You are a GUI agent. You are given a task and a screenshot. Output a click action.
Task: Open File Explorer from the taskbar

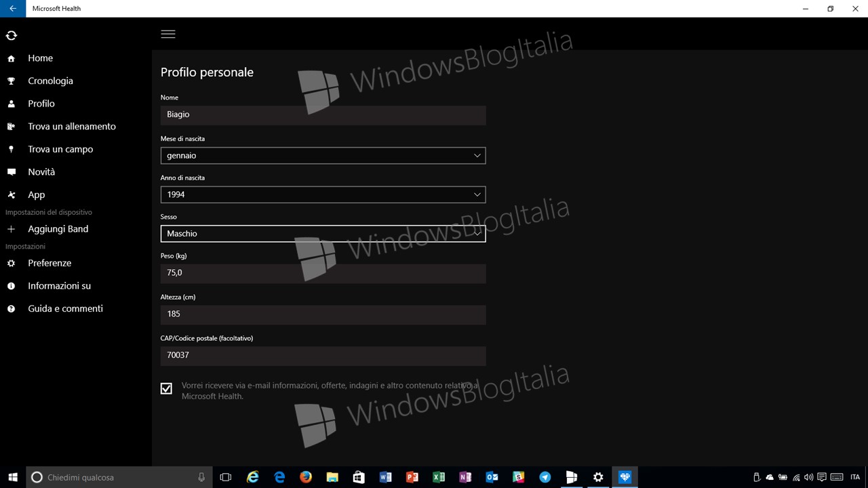[332, 477]
